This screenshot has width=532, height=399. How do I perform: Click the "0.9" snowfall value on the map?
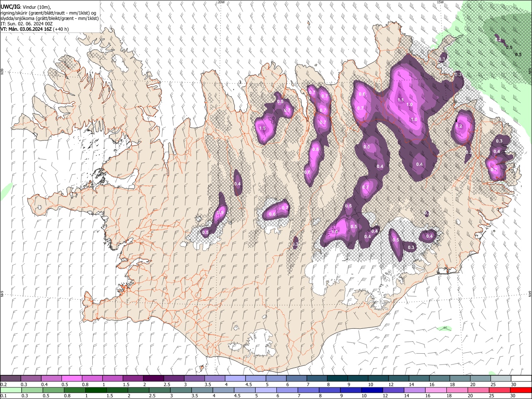tap(221, 212)
